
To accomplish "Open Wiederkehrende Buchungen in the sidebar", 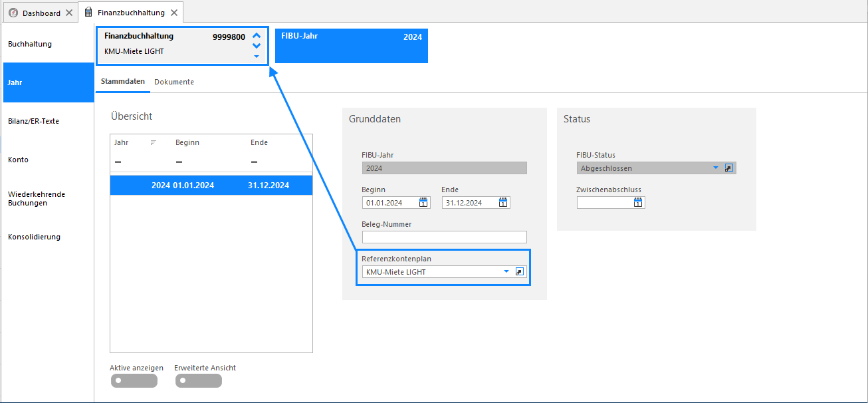I will 49,198.
